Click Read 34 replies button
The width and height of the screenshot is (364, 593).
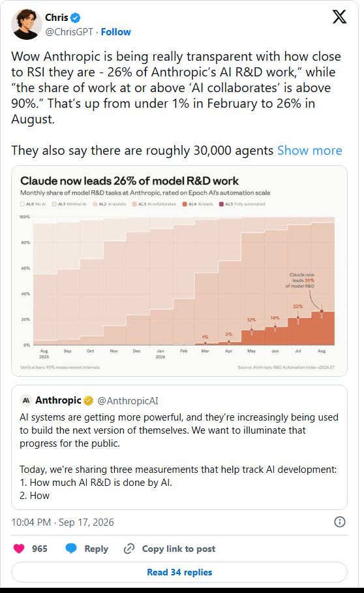pyautogui.click(x=179, y=572)
